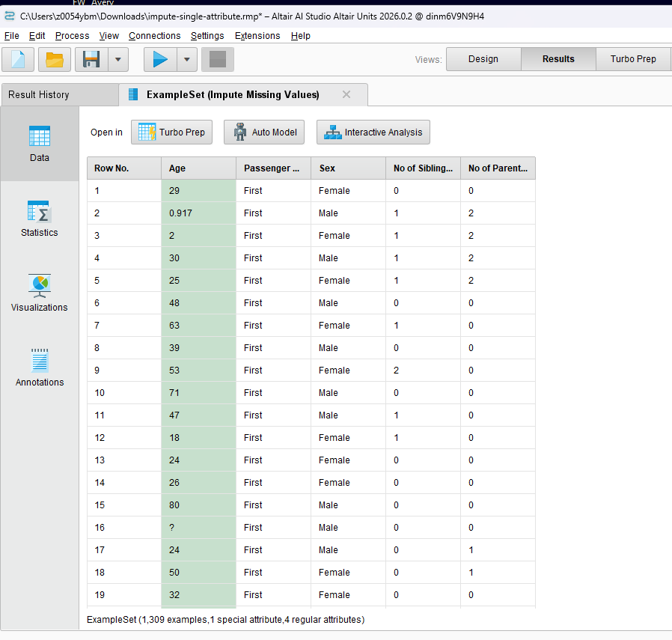Image resolution: width=672 pixels, height=640 pixels.
Task: Sort by the Row No. column header
Action: pyautogui.click(x=124, y=168)
